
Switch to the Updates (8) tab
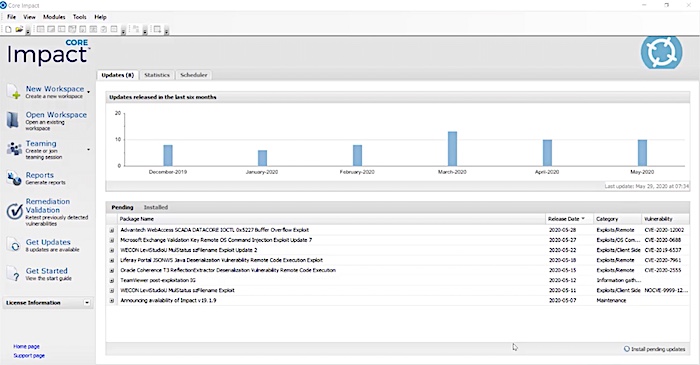pyautogui.click(x=117, y=75)
